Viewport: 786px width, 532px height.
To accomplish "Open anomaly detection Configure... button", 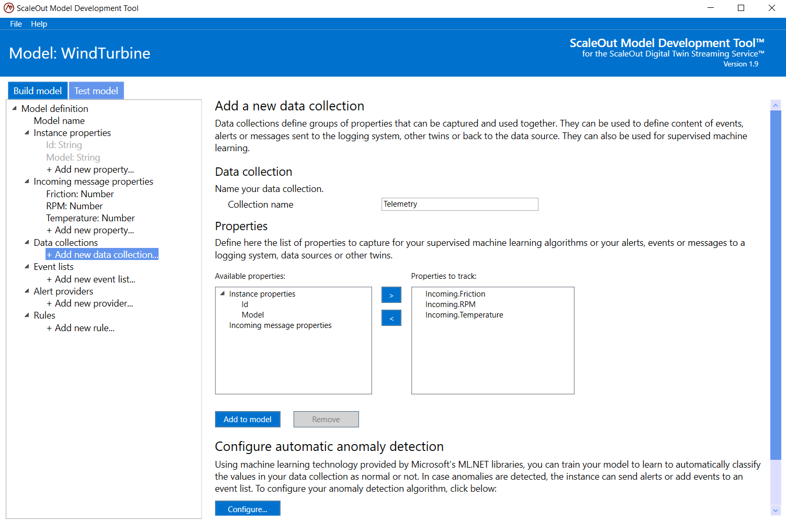I will coord(248,508).
